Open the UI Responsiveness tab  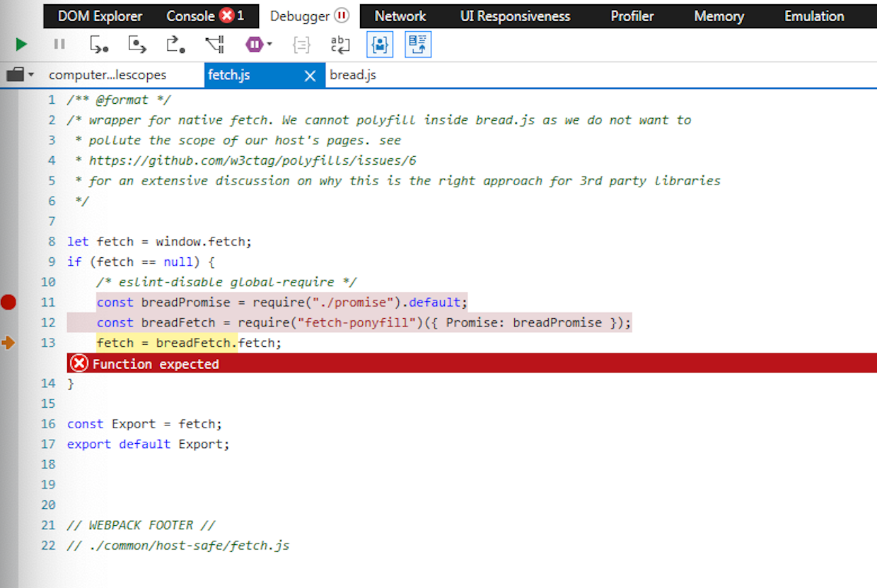(x=515, y=16)
